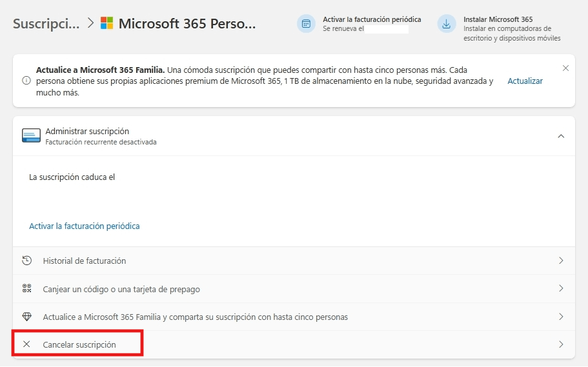Click breadcrumb separator arrow

coord(90,23)
